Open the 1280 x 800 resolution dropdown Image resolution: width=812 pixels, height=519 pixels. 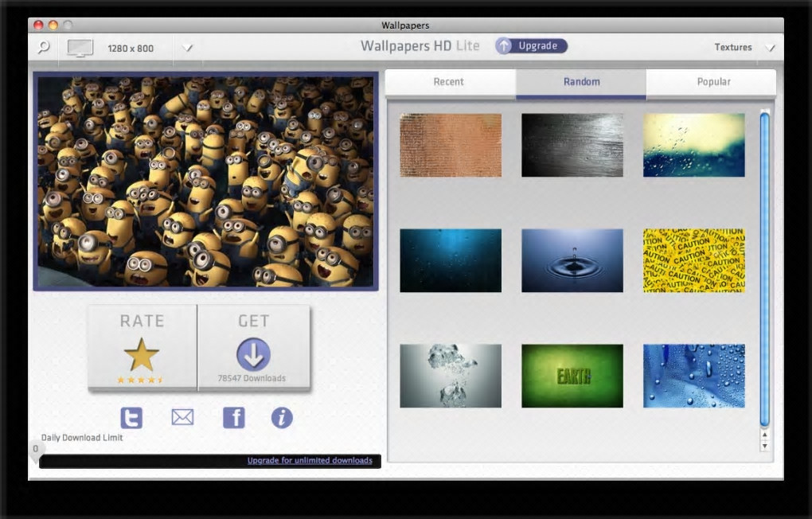[x=188, y=48]
